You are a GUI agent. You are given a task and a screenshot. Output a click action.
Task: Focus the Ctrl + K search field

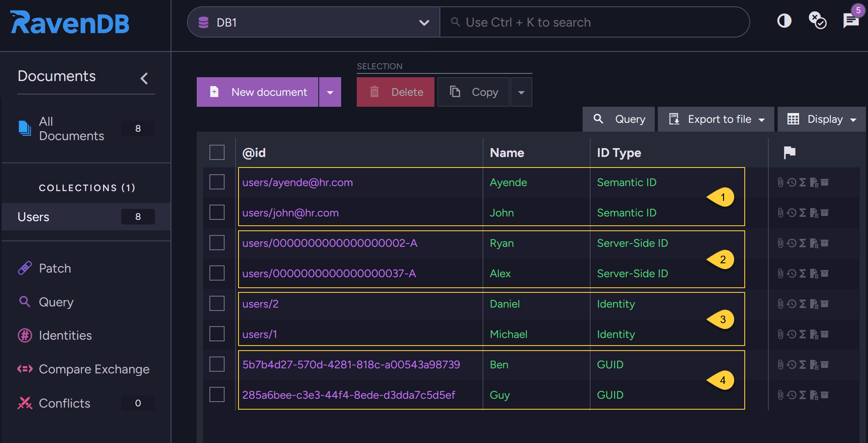pyautogui.click(x=594, y=22)
